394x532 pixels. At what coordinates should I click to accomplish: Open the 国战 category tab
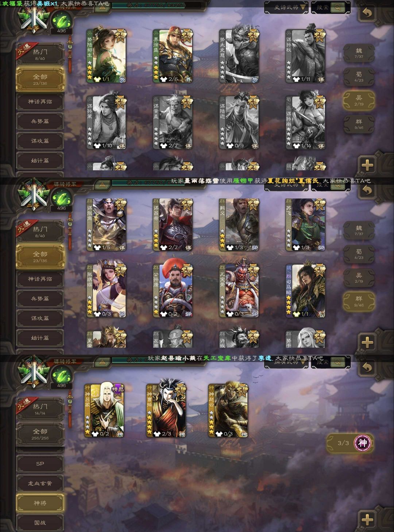[x=40, y=523]
